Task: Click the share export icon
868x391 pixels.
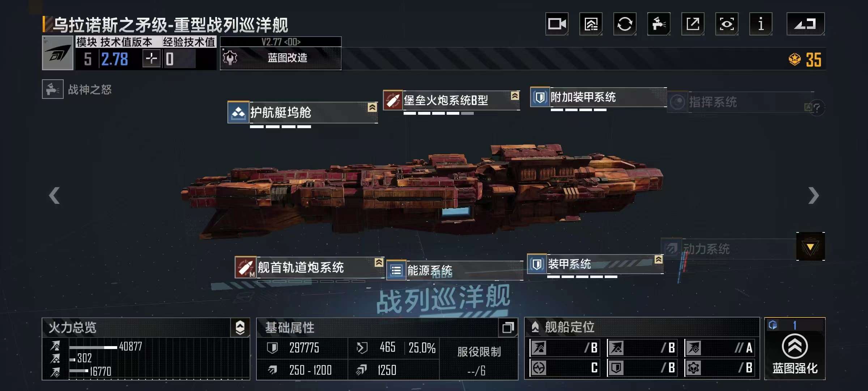Action: pos(693,24)
